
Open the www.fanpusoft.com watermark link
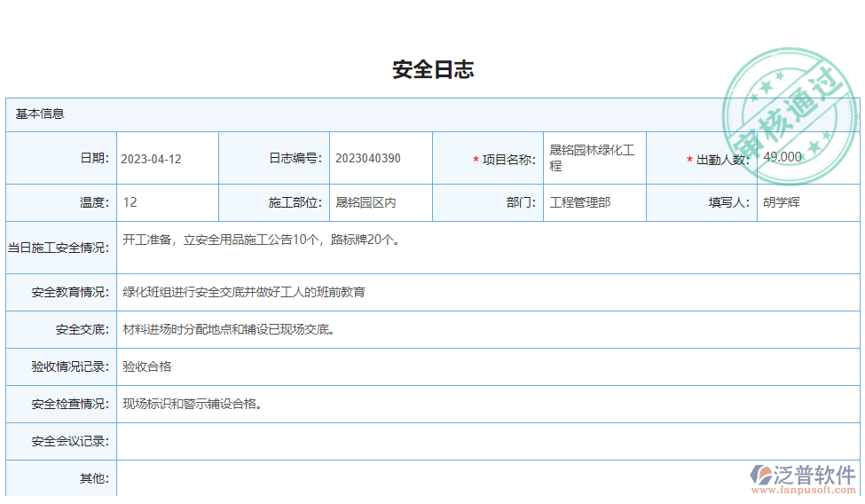[x=803, y=490]
